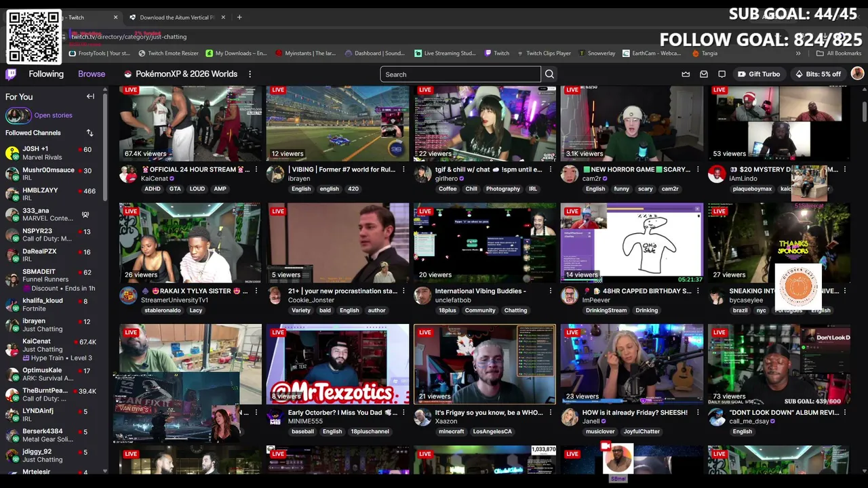Click the Search input field

click(x=460, y=74)
